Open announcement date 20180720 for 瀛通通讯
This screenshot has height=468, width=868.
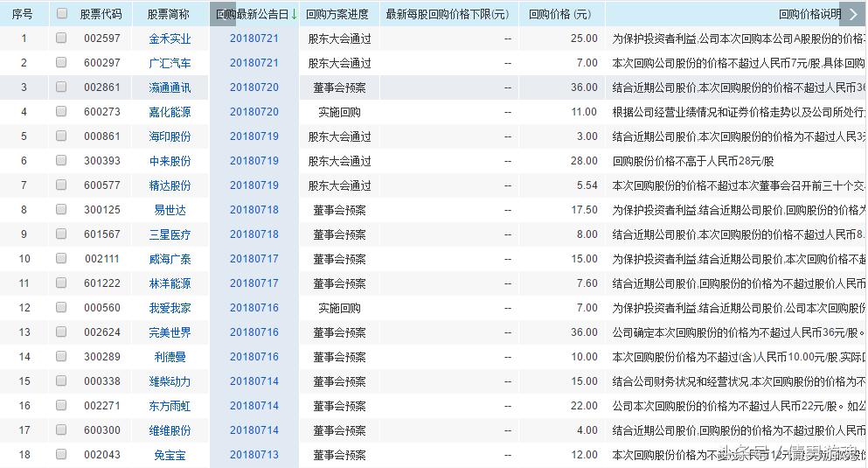[254, 87]
